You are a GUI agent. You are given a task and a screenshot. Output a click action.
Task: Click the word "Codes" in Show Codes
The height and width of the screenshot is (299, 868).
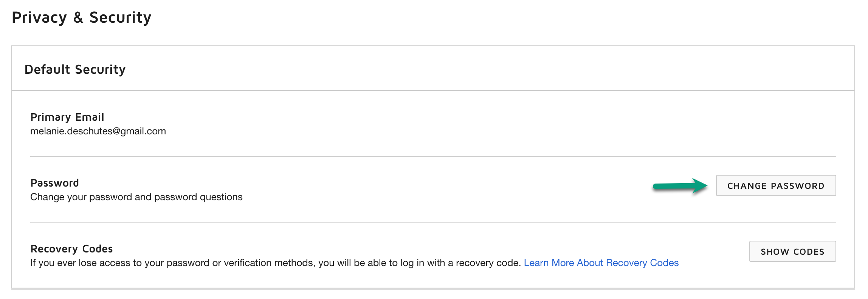tap(809, 252)
